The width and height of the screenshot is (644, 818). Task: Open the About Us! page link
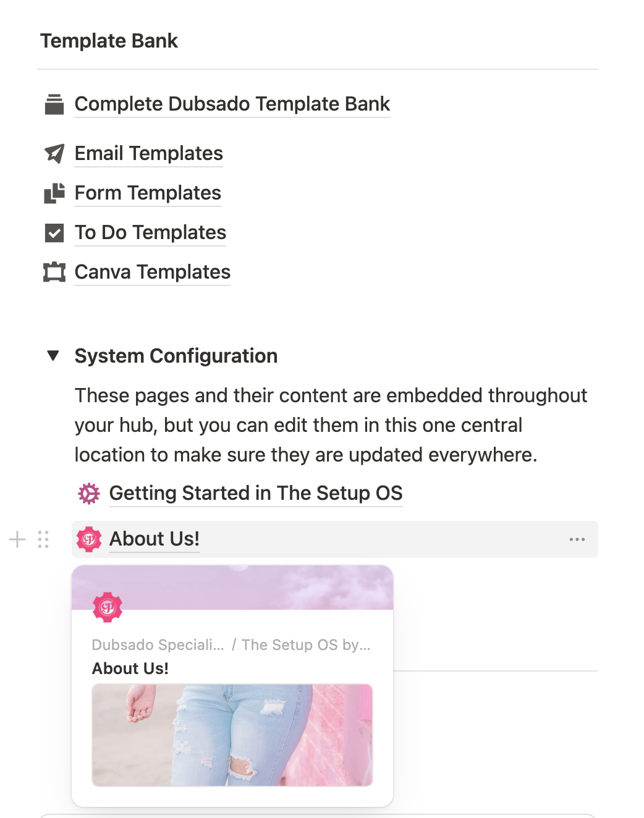tap(155, 539)
